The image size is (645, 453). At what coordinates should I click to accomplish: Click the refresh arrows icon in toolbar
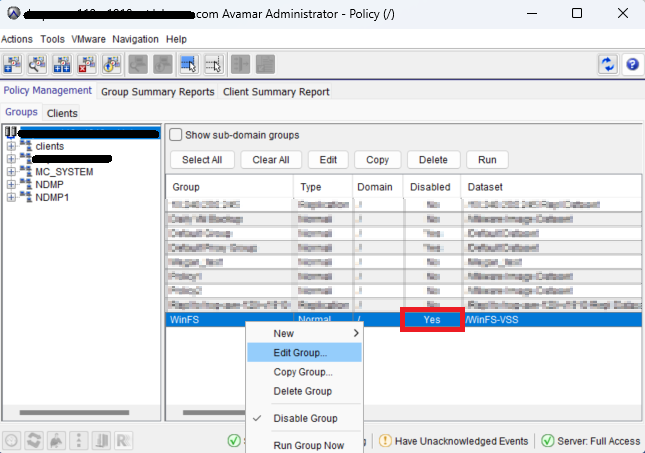[x=607, y=64]
